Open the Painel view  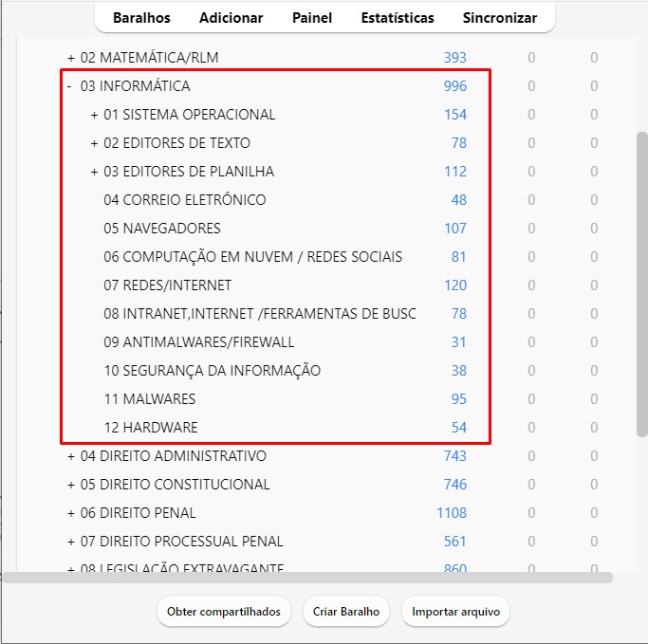click(312, 18)
